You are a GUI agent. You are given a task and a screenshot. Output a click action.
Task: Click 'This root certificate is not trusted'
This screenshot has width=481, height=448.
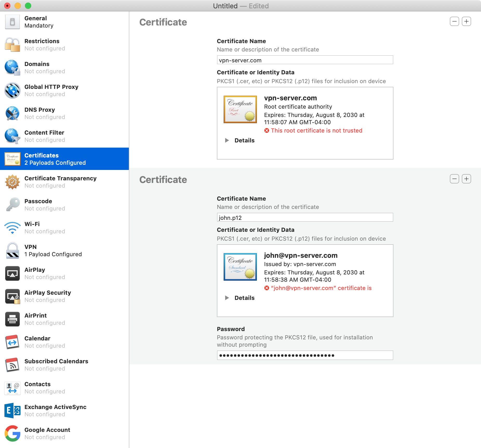click(x=317, y=130)
